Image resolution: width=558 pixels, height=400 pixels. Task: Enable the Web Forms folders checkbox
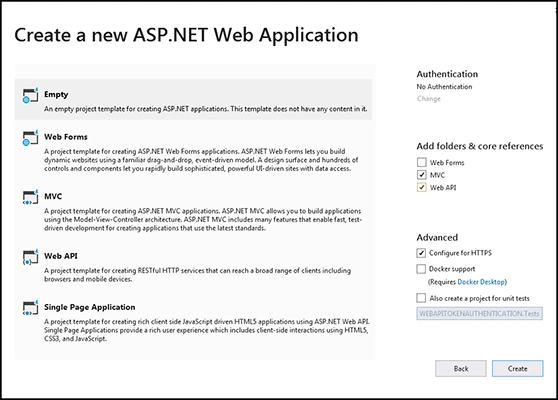pyautogui.click(x=421, y=162)
